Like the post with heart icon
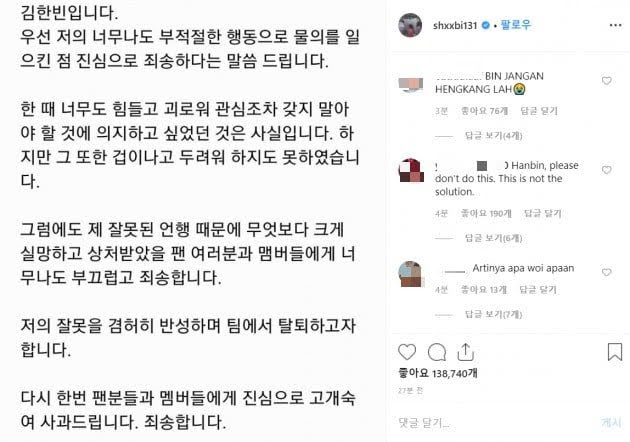The width and height of the screenshot is (630, 442). click(407, 352)
